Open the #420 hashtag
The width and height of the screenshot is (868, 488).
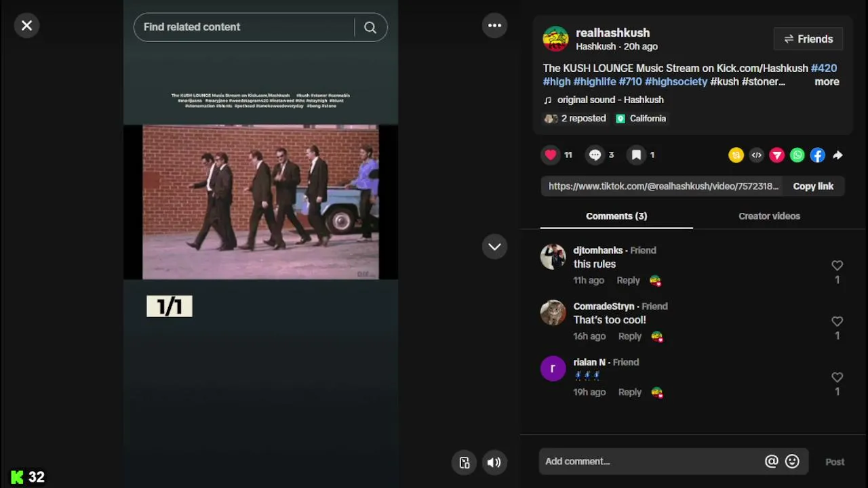(x=824, y=68)
